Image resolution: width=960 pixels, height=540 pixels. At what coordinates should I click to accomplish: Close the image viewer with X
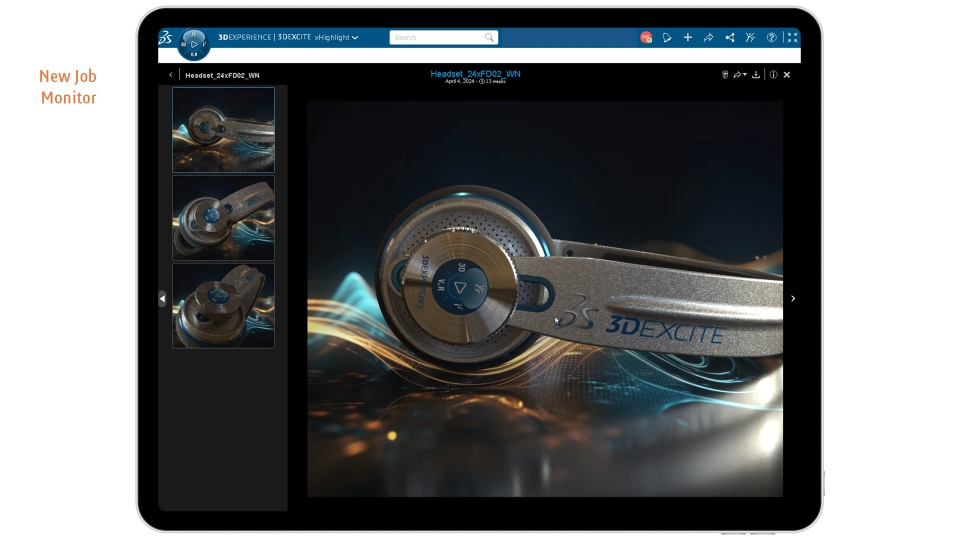click(787, 75)
